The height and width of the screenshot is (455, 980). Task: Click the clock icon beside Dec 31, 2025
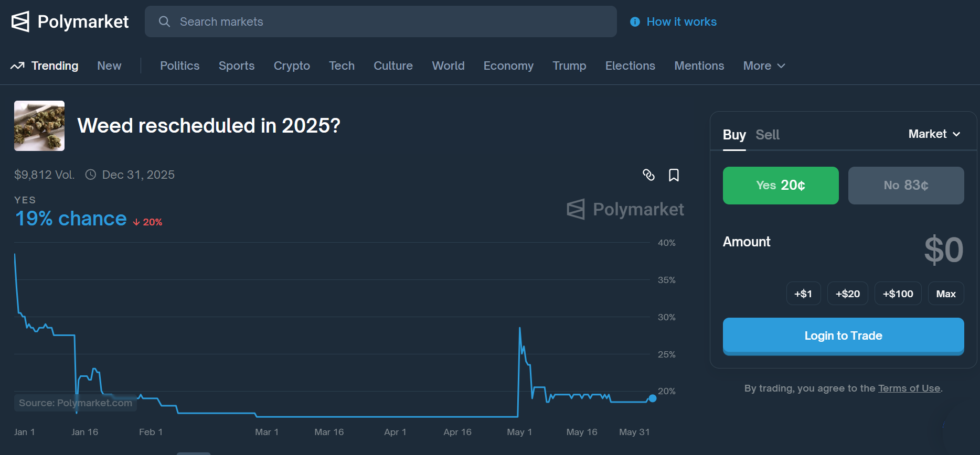91,175
